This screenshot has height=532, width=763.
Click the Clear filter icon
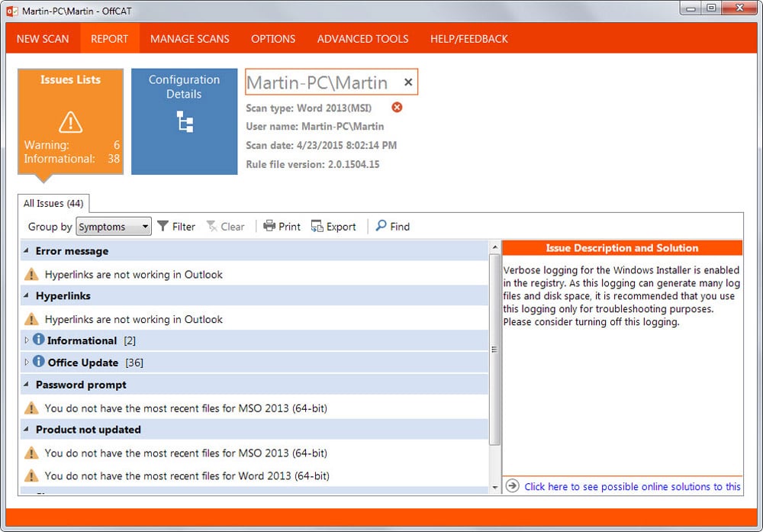click(x=211, y=227)
